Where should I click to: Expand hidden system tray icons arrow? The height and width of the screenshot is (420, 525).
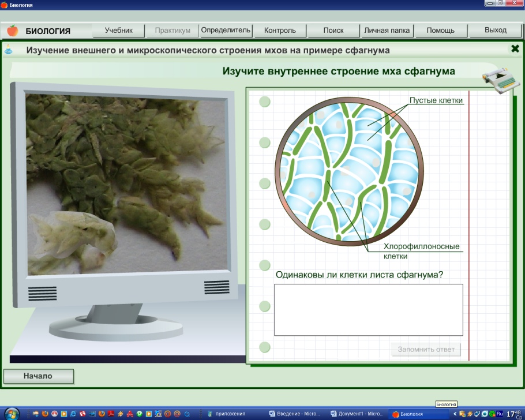tap(455, 414)
